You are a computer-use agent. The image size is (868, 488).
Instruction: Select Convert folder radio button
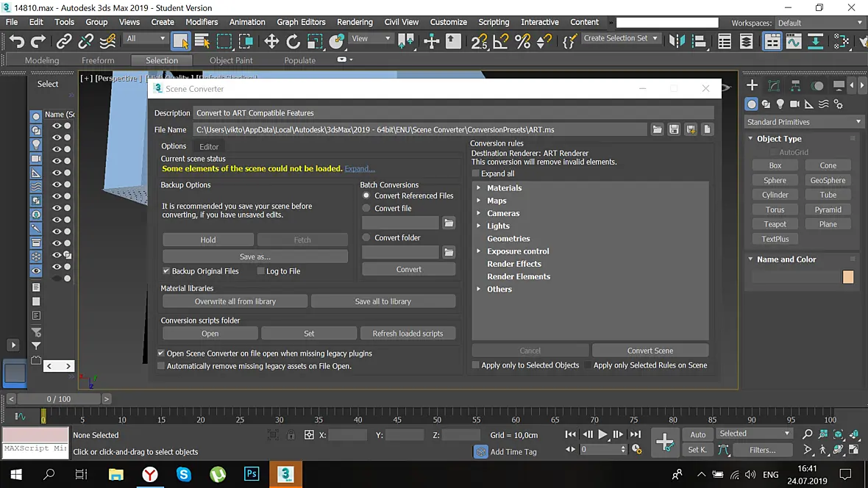pos(366,237)
